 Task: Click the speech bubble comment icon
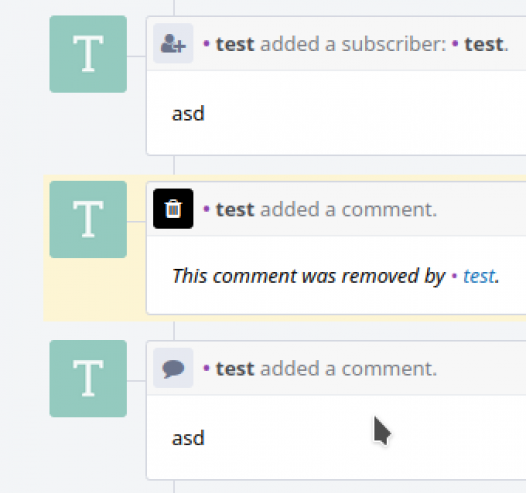[173, 368]
